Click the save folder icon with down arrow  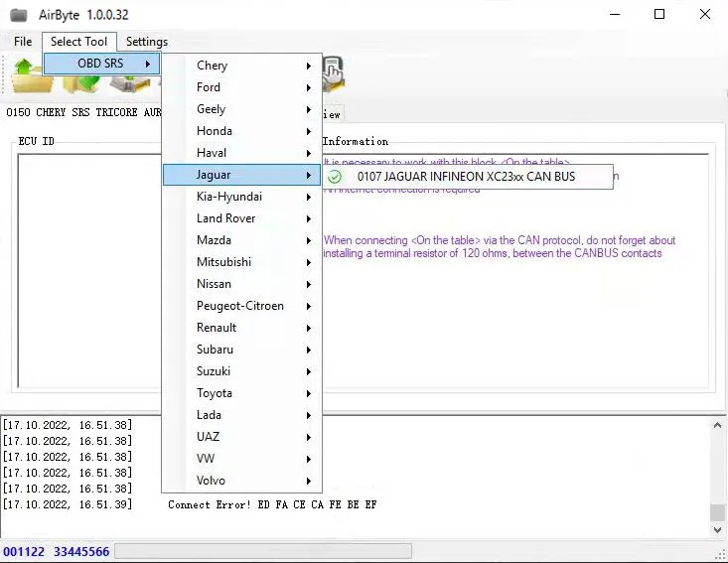click(x=79, y=87)
